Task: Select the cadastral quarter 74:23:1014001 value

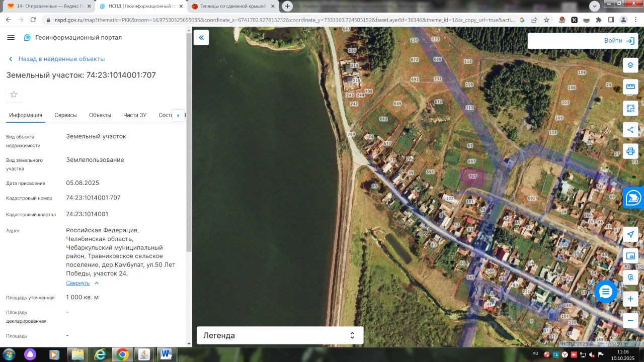Action: tap(87, 214)
